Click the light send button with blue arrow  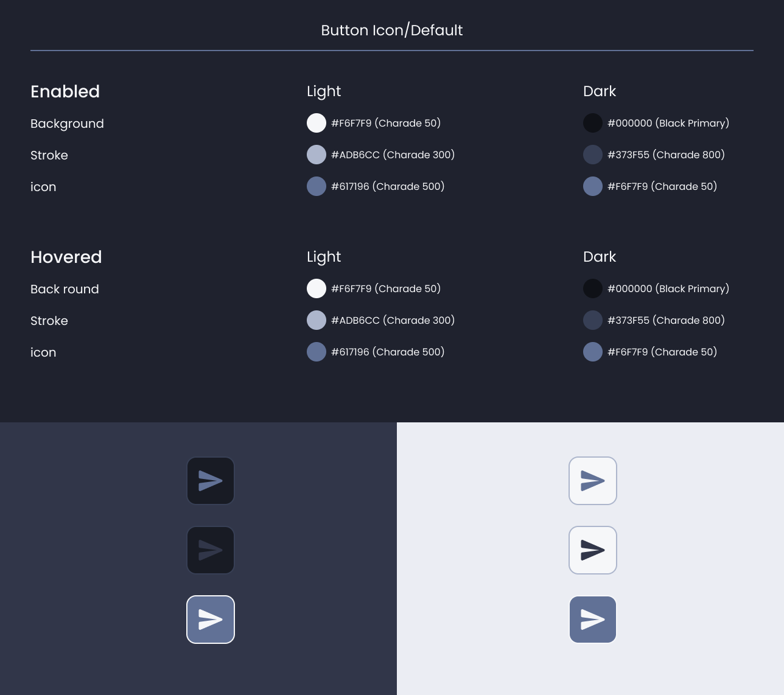pyautogui.click(x=593, y=481)
